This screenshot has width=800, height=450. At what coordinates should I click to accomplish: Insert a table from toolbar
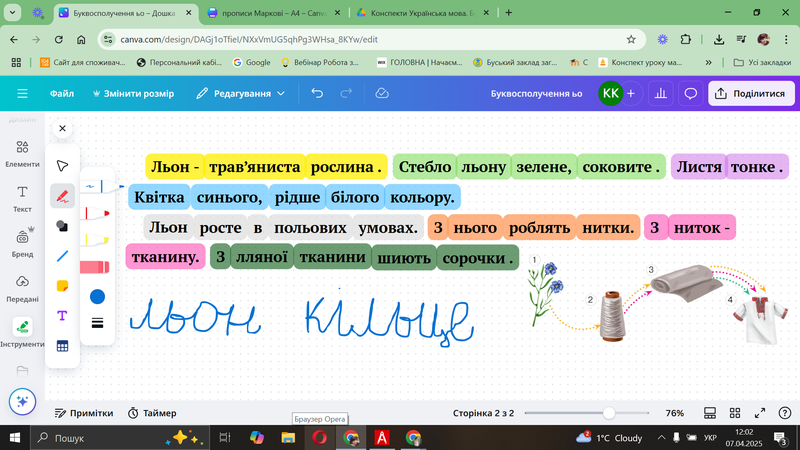[62, 346]
